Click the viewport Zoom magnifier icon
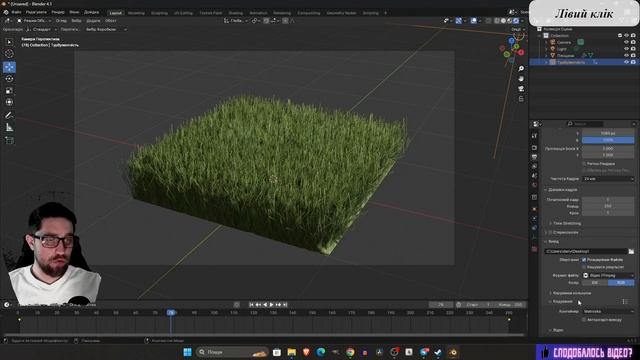 click(x=521, y=69)
